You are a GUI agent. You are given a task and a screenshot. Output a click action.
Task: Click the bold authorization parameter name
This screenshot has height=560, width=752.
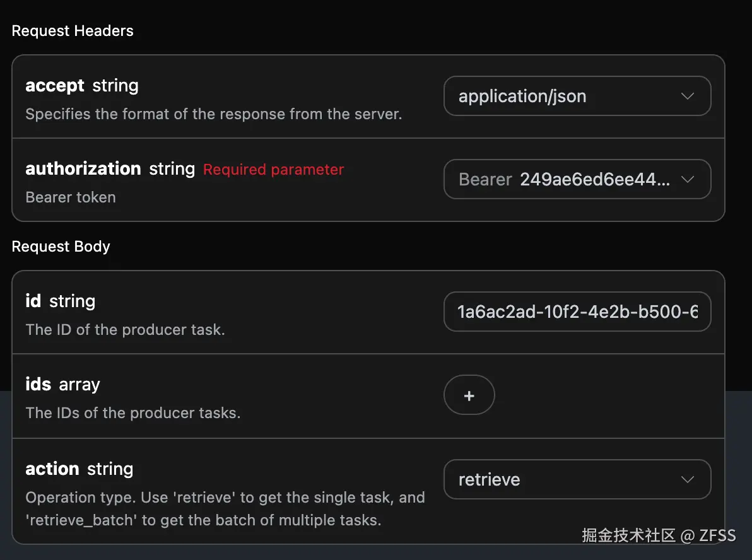click(83, 169)
